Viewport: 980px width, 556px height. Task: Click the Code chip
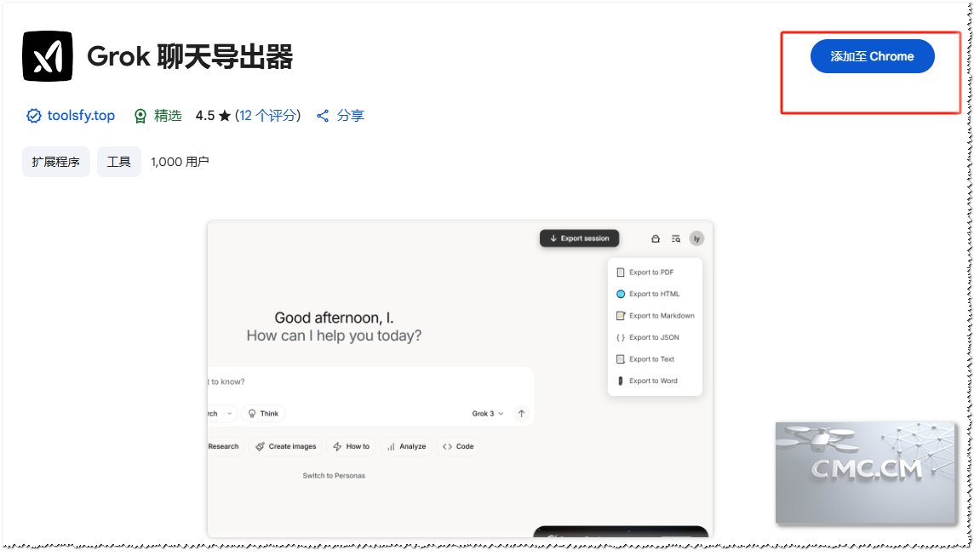(x=458, y=447)
